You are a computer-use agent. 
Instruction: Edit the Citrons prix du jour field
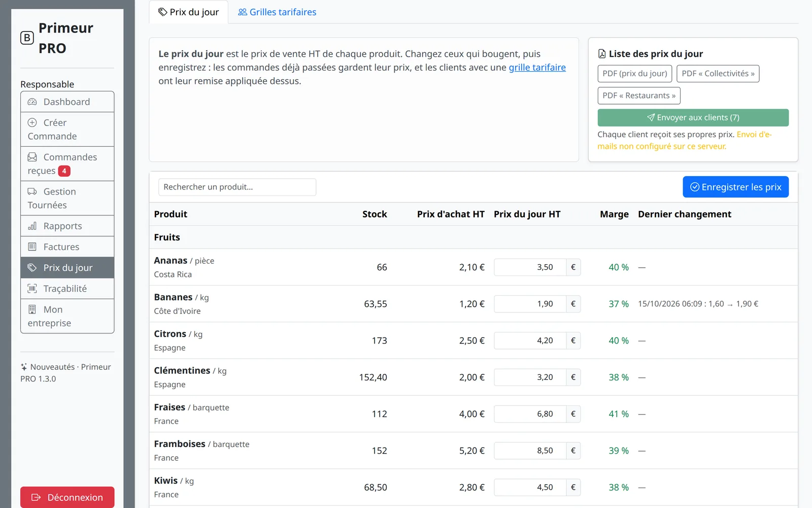(x=530, y=340)
